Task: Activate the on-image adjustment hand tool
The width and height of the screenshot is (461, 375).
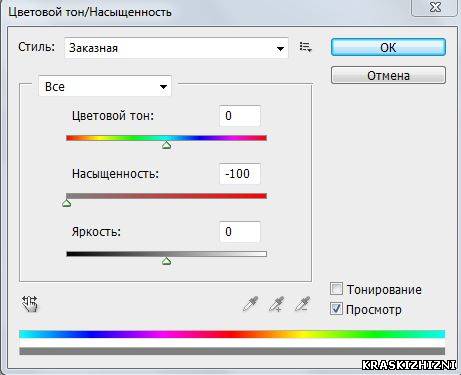Action: pyautogui.click(x=30, y=304)
